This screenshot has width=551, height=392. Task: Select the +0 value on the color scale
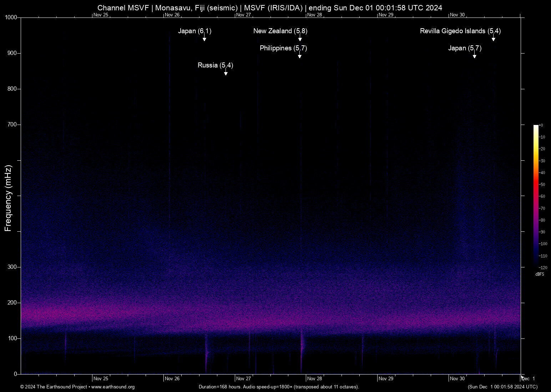(541, 125)
